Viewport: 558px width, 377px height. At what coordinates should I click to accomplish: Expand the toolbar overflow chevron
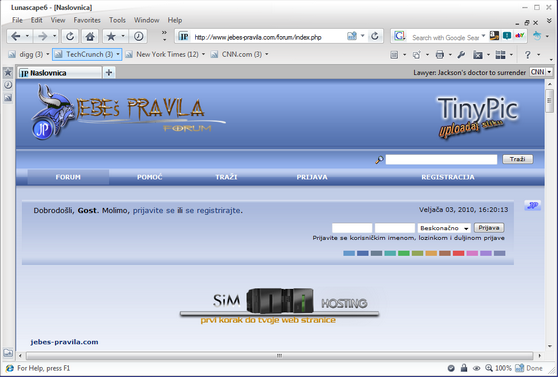coord(164,33)
